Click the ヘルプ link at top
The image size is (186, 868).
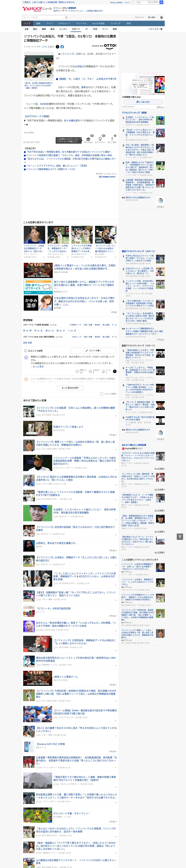coord(127,2)
